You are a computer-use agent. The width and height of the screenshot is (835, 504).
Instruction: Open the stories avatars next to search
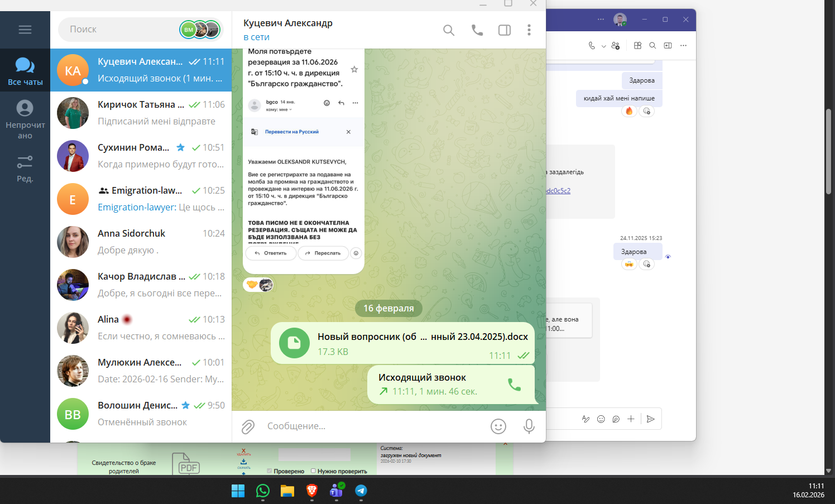200,29
